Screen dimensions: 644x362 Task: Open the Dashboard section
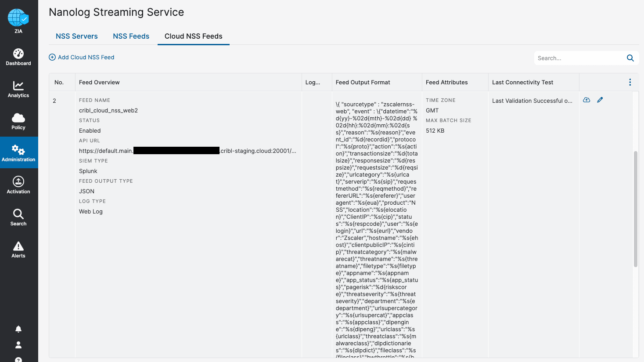18,57
